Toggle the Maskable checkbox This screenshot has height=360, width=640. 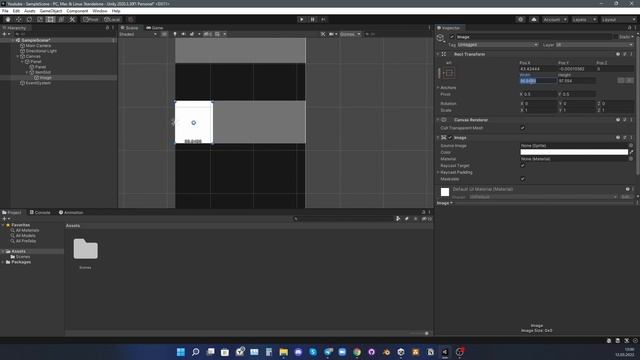522,179
